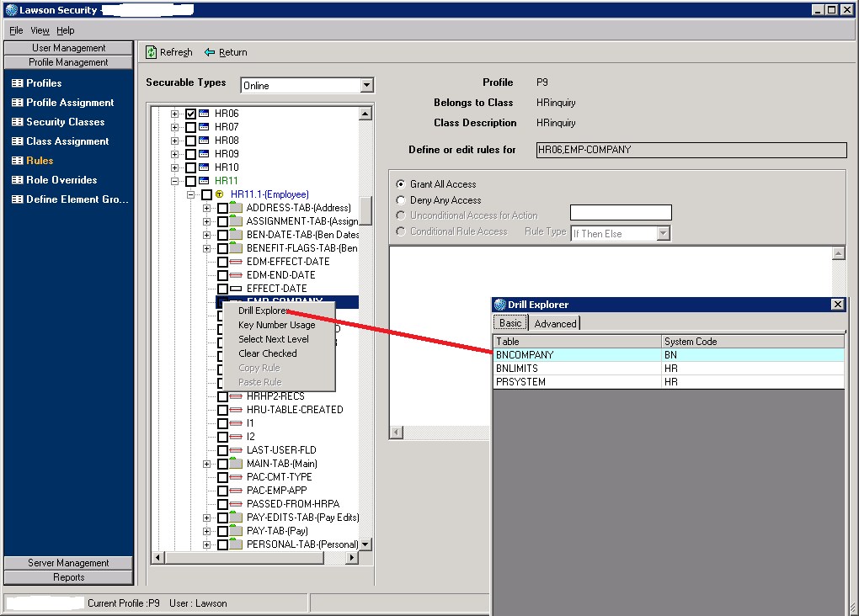859x616 pixels.
Task: Open Define Element Groups sidebar icon
Action: point(18,199)
